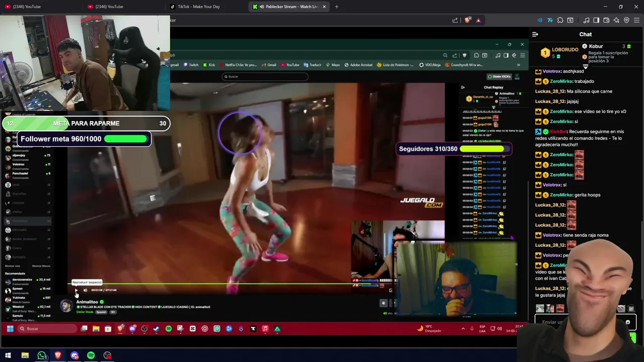644x362 pixels.
Task: Open the Traducir bookmark
Action: coord(312,65)
